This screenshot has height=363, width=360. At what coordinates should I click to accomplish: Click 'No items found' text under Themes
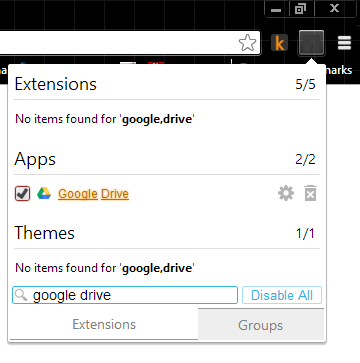pyautogui.click(x=105, y=268)
